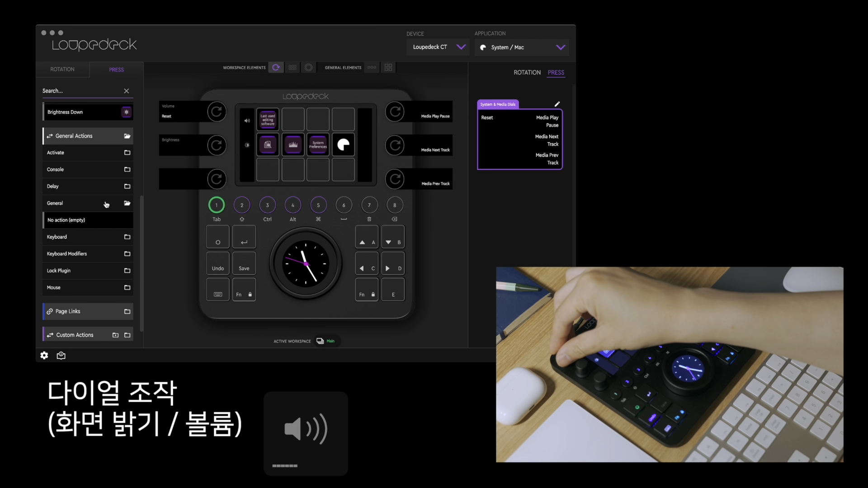The height and width of the screenshot is (488, 868).
Task: Select the wheel workspace element icon
Action: pos(309,67)
